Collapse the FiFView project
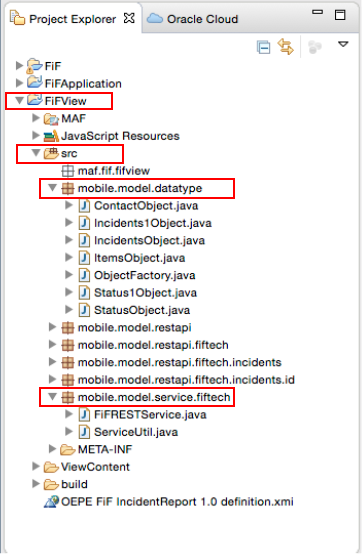The image size is (362, 554). coord(19,101)
